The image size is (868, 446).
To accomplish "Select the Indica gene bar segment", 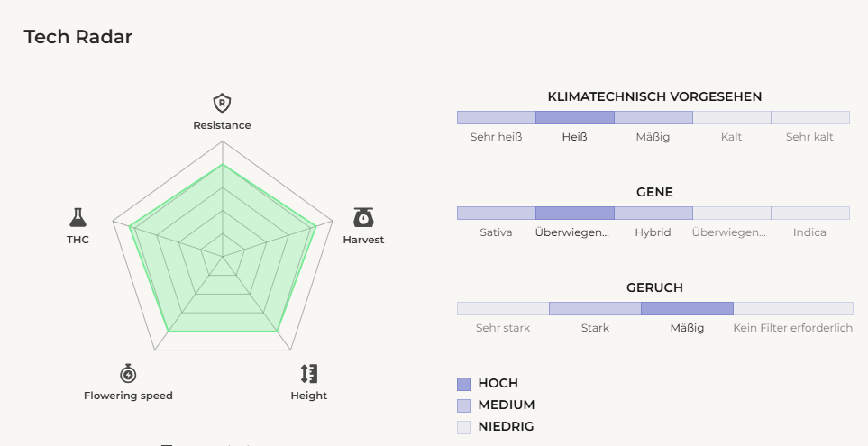I will point(810,213).
